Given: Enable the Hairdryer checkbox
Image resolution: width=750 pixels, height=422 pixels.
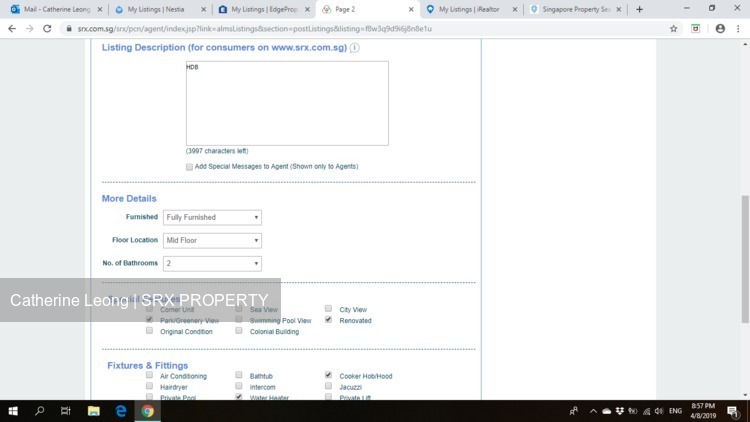Looking at the screenshot, I should click(149, 386).
